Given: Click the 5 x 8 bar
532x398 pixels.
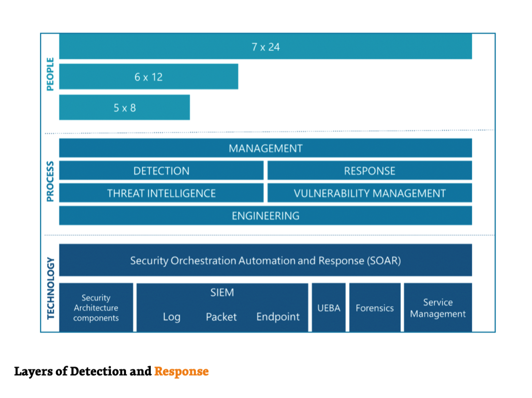Looking at the screenshot, I should coord(124,107).
